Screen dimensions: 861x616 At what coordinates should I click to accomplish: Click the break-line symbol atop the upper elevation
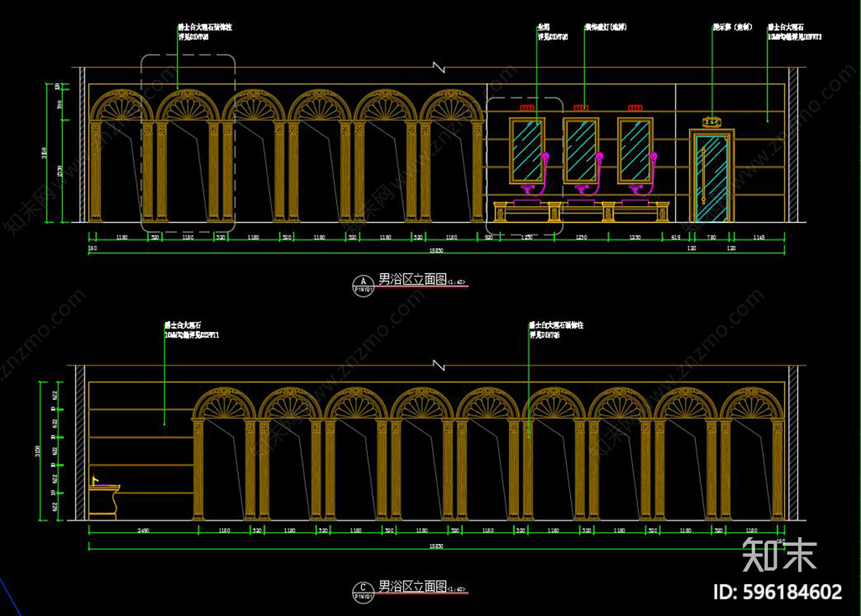point(439,68)
